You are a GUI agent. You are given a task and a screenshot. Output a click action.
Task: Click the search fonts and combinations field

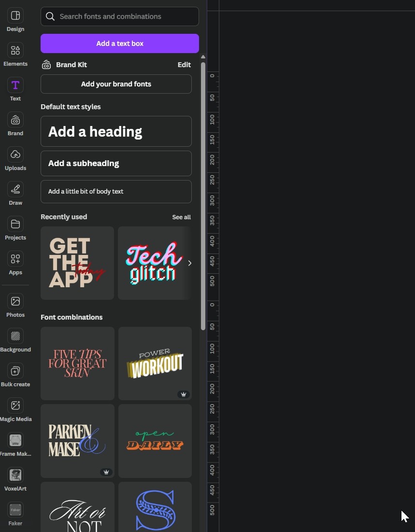point(120,16)
